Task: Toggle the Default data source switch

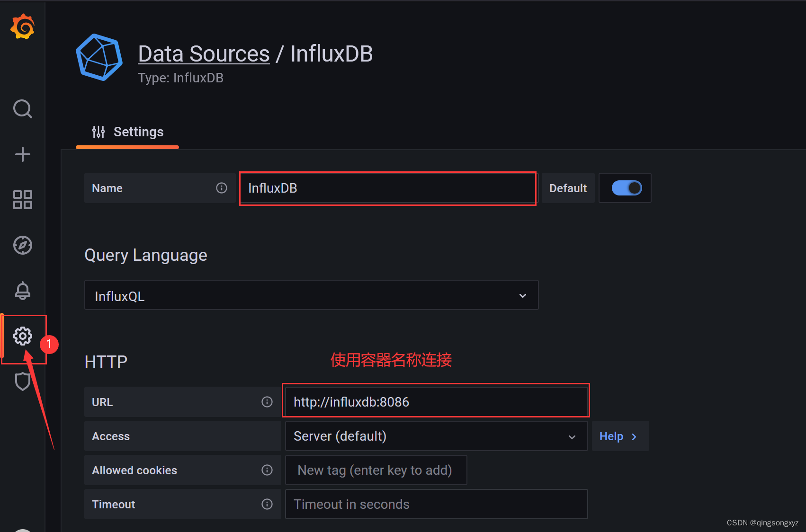Action: (x=627, y=188)
